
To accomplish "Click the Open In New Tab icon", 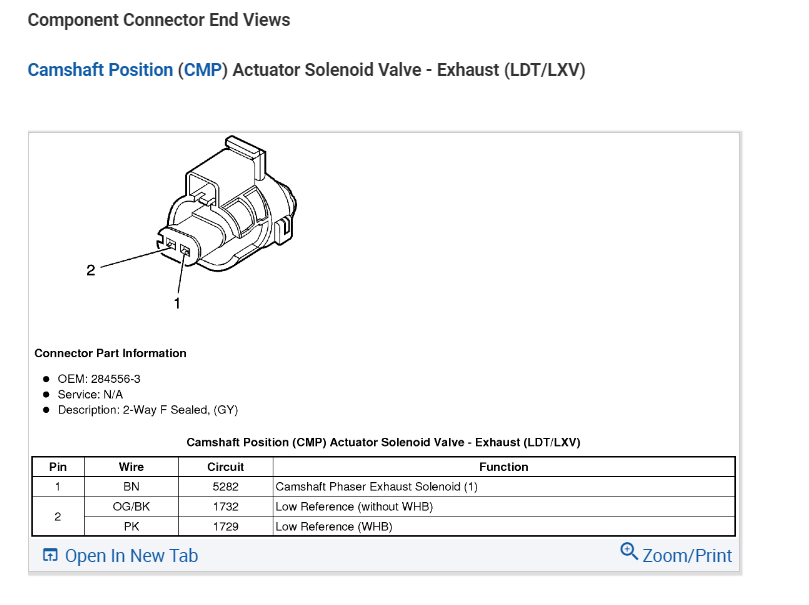I will 50,556.
